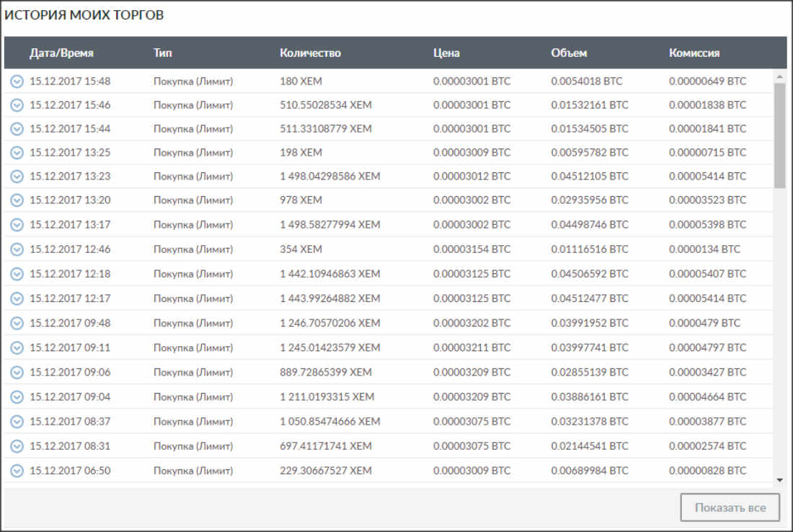Select commission 0.00000649 BTC

tap(707, 81)
